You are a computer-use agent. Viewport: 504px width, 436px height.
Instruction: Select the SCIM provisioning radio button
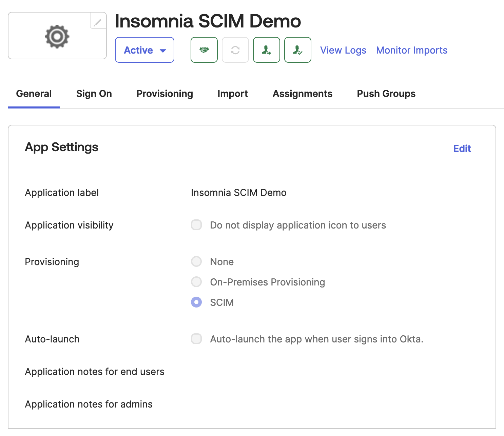coord(196,302)
